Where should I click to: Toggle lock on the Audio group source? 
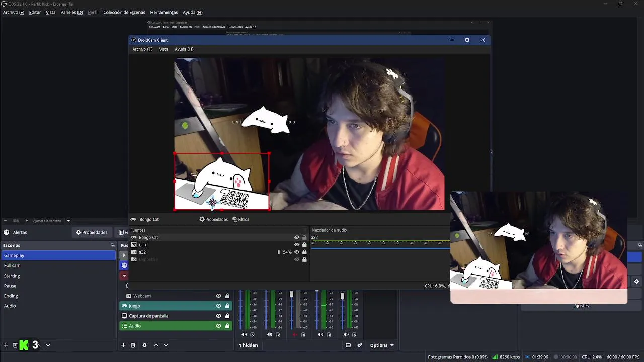click(x=227, y=326)
